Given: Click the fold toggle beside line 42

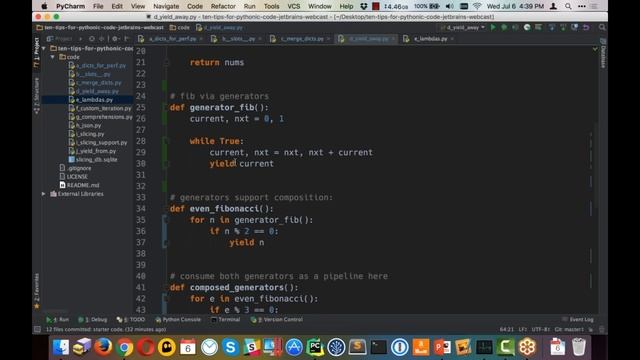Looking at the screenshot, I should (166, 298).
